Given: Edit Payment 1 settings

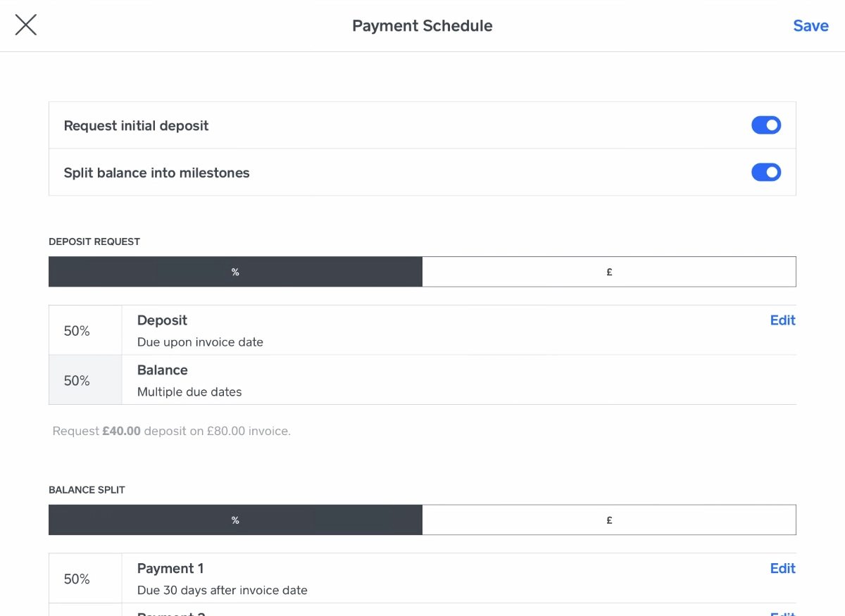Looking at the screenshot, I should click(x=782, y=568).
